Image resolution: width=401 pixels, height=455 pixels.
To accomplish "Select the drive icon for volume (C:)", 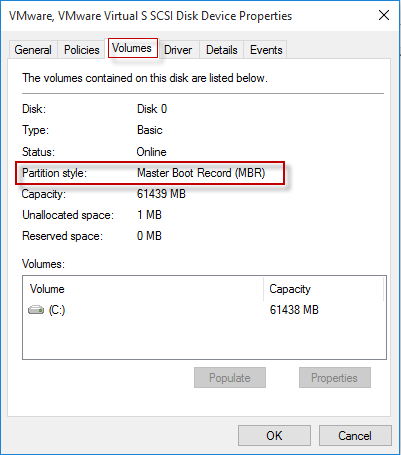I will (x=36, y=310).
